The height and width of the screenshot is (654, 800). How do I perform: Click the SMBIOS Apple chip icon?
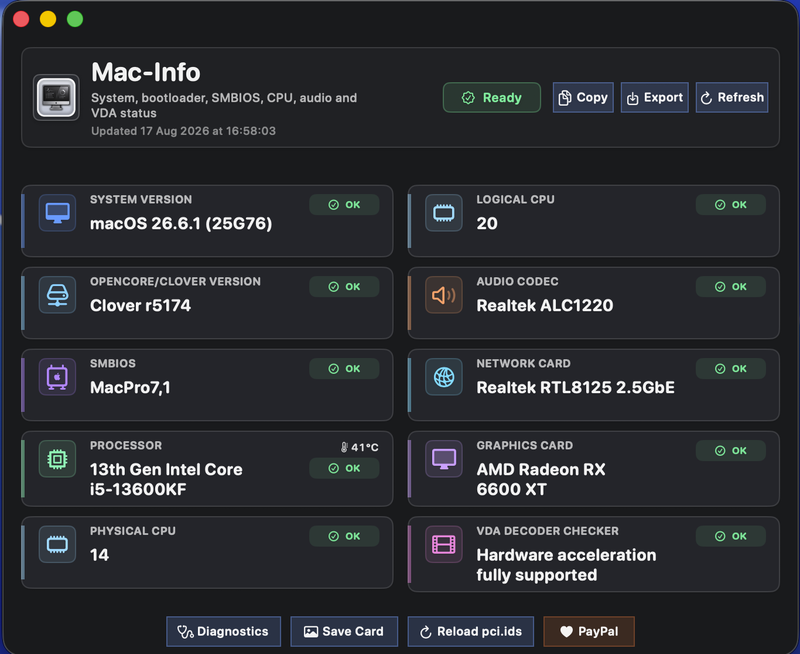(x=58, y=377)
